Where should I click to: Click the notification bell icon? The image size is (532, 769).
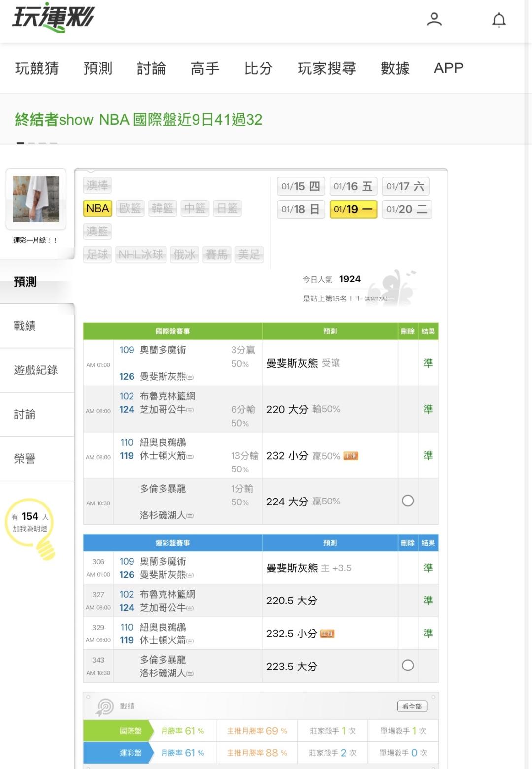[499, 20]
